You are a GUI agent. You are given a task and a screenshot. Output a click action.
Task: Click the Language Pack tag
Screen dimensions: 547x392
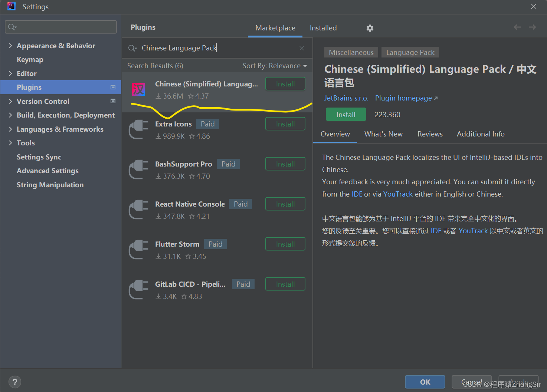pyautogui.click(x=410, y=52)
